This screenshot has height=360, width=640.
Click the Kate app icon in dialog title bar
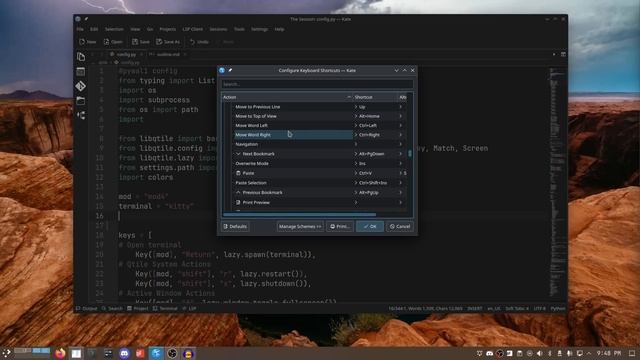(222, 70)
